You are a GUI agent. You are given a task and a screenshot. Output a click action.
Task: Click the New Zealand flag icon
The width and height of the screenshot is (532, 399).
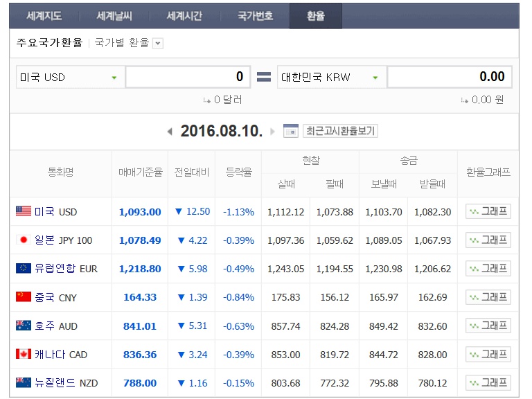click(x=24, y=382)
